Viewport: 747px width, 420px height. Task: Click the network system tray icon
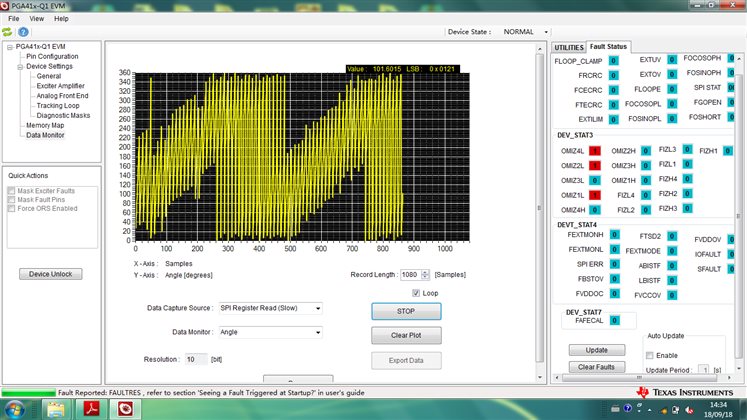click(675, 410)
